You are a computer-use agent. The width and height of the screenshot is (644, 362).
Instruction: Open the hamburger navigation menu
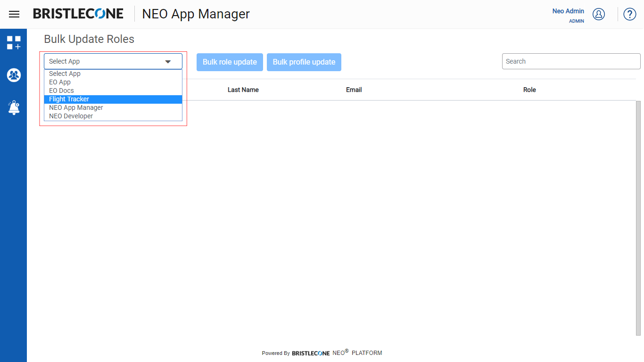coord(14,14)
